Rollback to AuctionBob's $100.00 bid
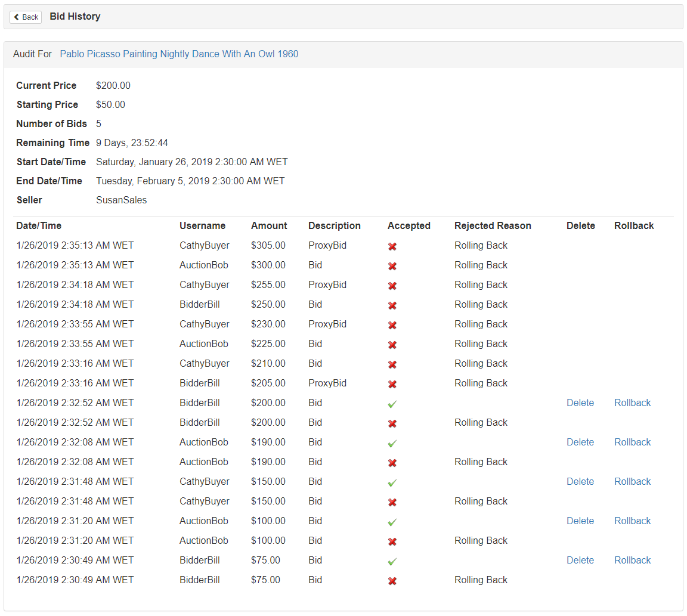 (x=632, y=521)
